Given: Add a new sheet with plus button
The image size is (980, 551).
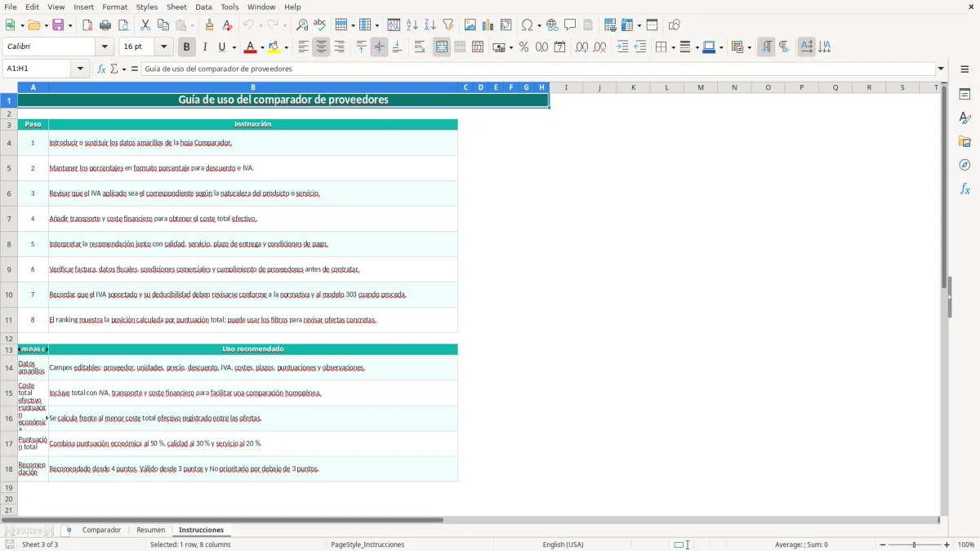Looking at the screenshot, I should pos(69,530).
